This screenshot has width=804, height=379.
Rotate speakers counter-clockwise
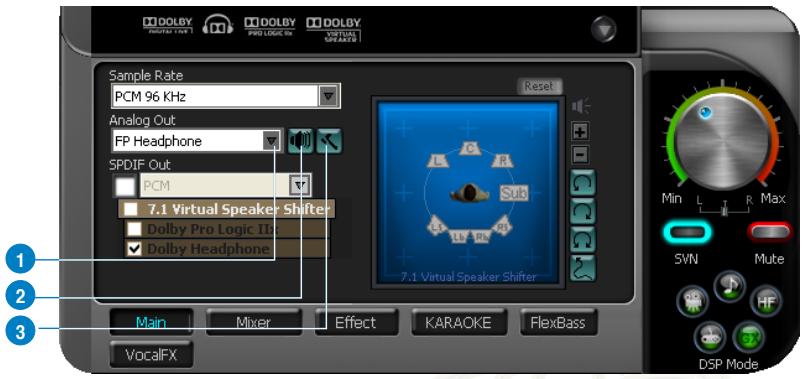point(583,183)
